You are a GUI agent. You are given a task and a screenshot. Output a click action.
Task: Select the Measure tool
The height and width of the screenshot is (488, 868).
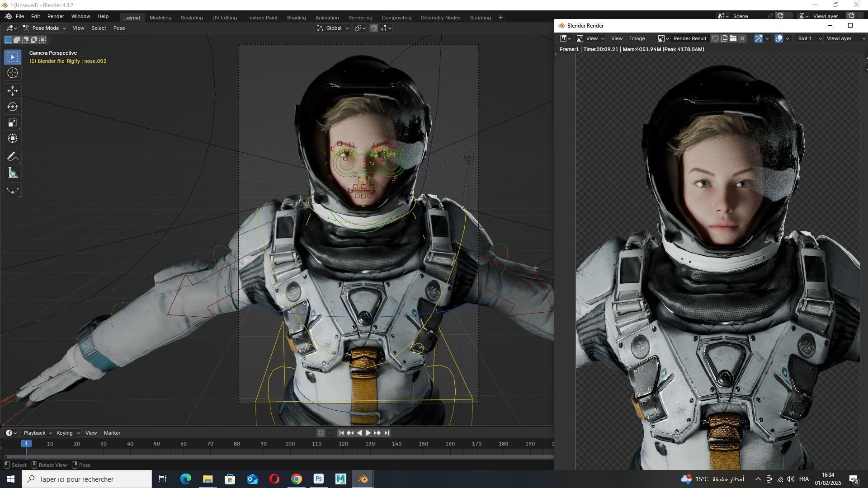point(13,173)
